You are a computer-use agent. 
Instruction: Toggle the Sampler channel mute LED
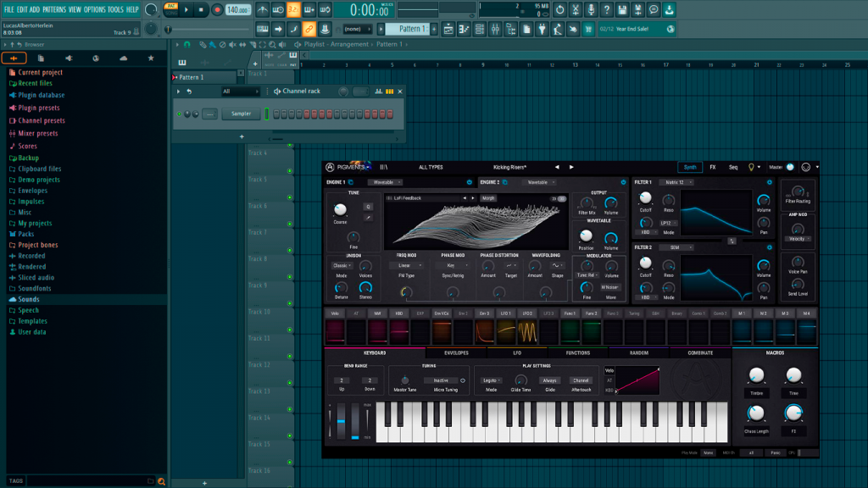pos(180,114)
